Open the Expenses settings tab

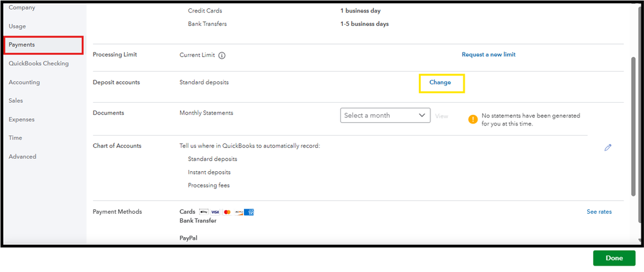[x=22, y=120]
